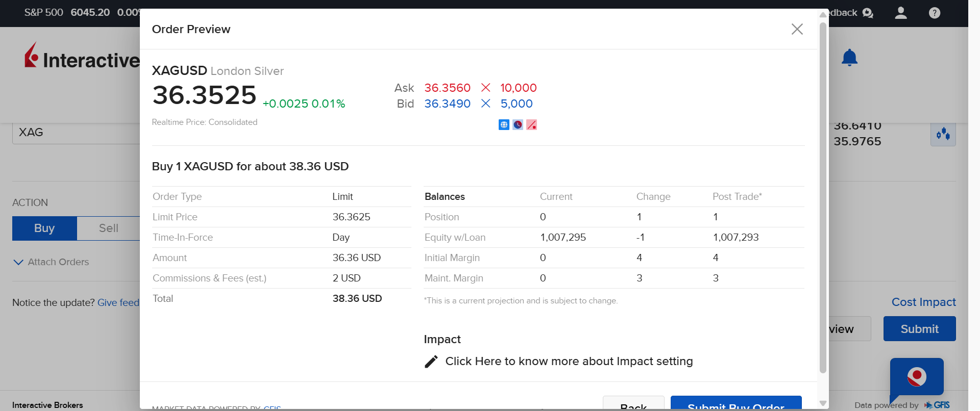Image resolution: width=980 pixels, height=411 pixels.
Task: Click the price change +0.0025 0.01%
Action: [x=304, y=104]
